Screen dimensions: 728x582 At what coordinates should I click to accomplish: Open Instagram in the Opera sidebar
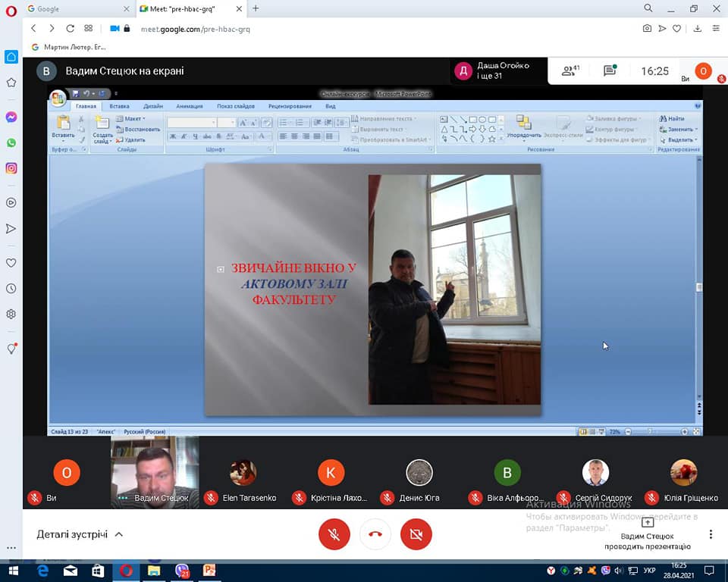tap(11, 168)
